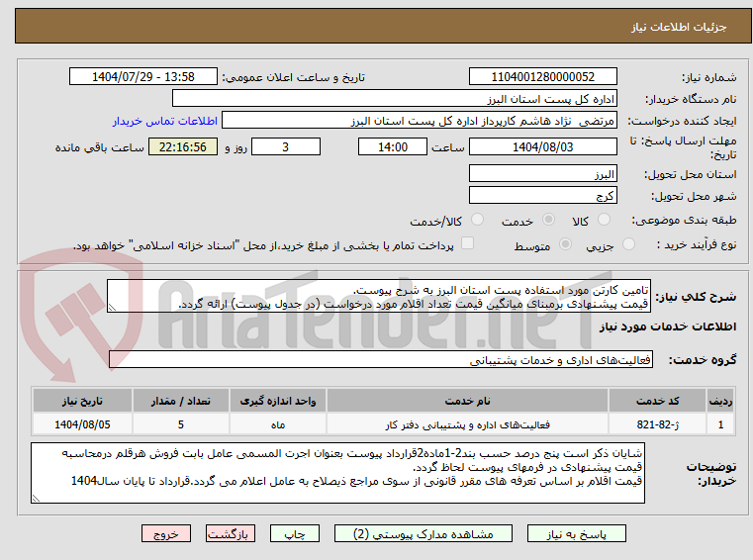Toggle اسناد خزانه اسلامی payment checkbox
The width and height of the screenshot is (753, 560).
point(467,243)
